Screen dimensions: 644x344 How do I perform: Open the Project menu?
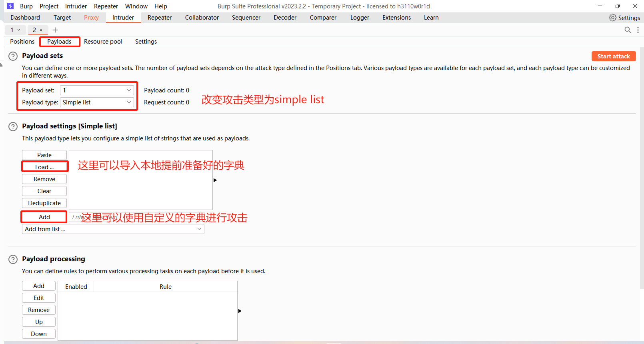click(x=49, y=6)
